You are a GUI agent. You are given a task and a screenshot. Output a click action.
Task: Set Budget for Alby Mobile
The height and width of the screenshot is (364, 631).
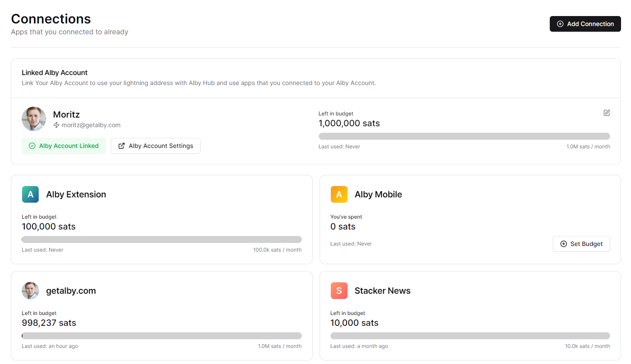click(581, 244)
